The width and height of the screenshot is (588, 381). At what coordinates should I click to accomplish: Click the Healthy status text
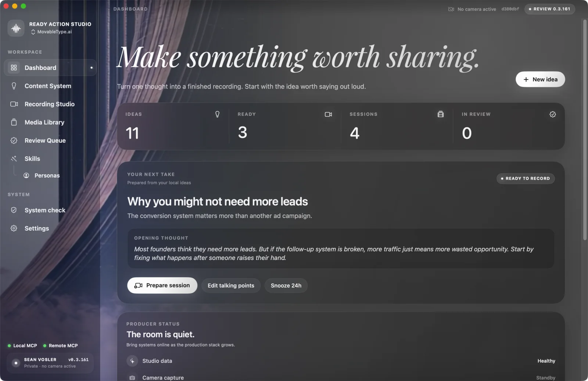point(546,361)
